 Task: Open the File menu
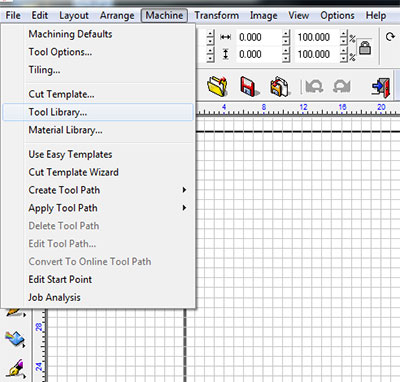pos(13,15)
